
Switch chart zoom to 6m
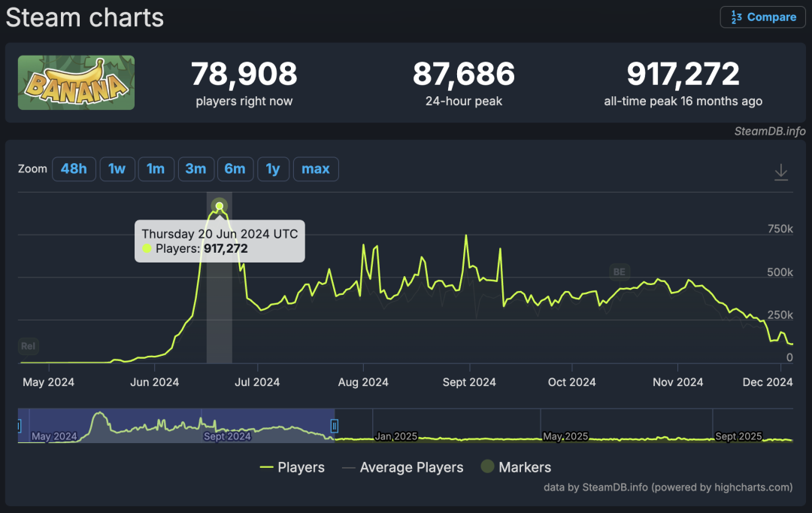tap(235, 169)
